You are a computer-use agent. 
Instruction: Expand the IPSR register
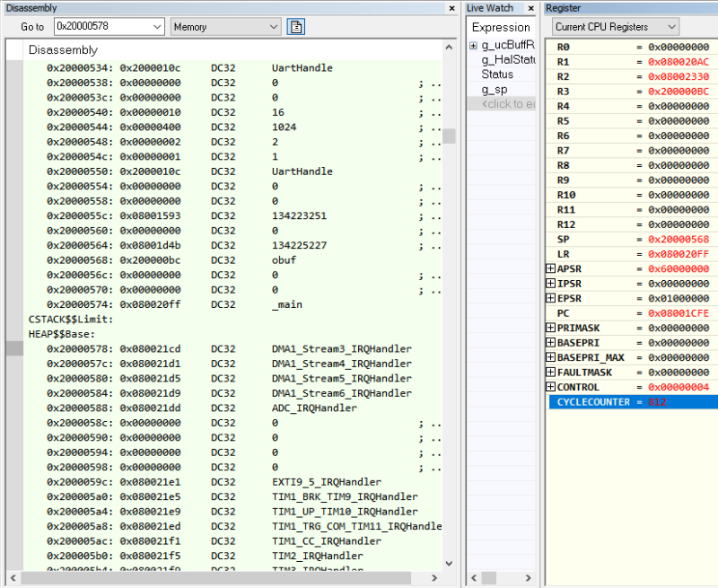coord(549,283)
